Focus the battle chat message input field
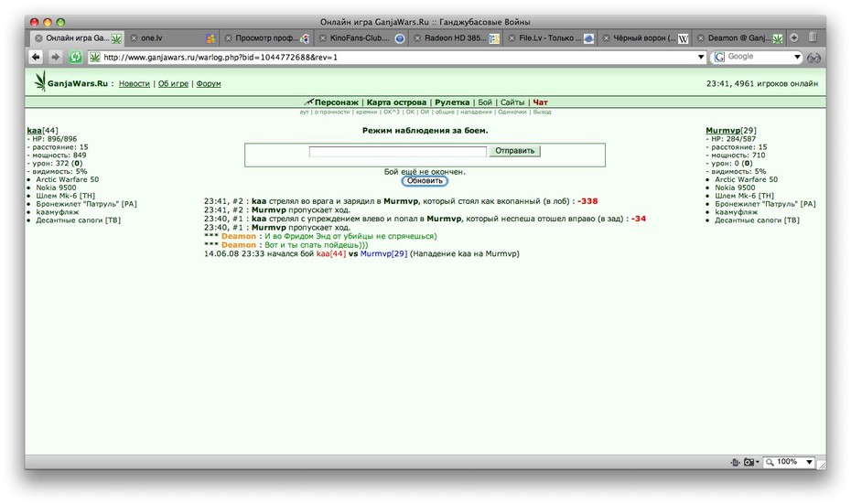 tap(397, 151)
